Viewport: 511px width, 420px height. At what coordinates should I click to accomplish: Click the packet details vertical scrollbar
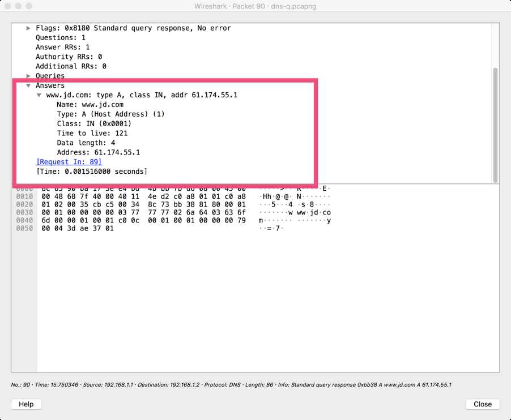495,125
